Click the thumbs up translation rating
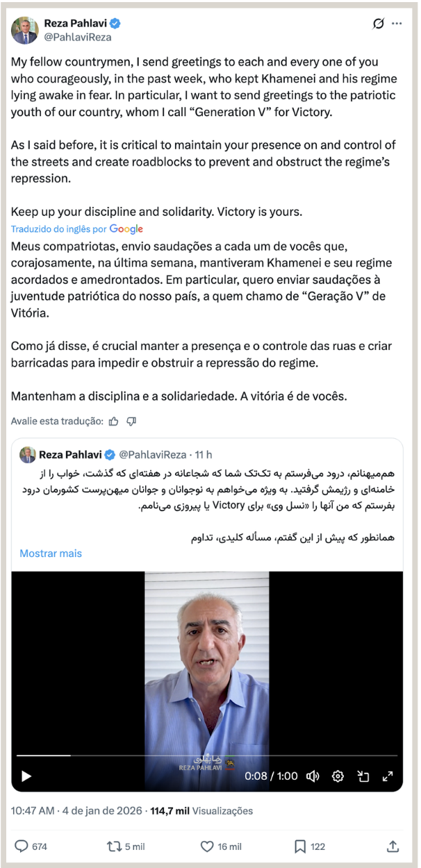The width and height of the screenshot is (421, 868). point(114,421)
